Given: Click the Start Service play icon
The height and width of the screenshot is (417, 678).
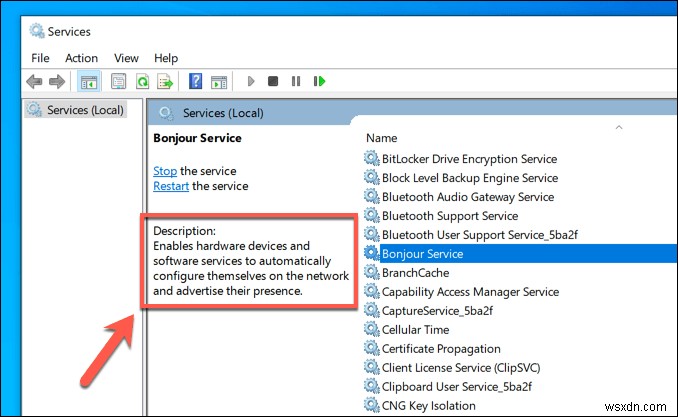Looking at the screenshot, I should [251, 81].
